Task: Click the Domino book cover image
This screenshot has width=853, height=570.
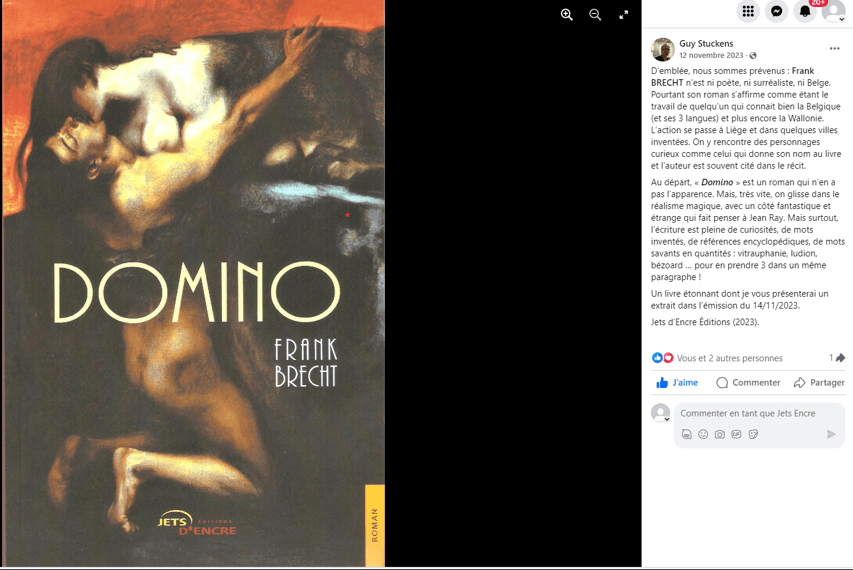Action: tap(194, 283)
